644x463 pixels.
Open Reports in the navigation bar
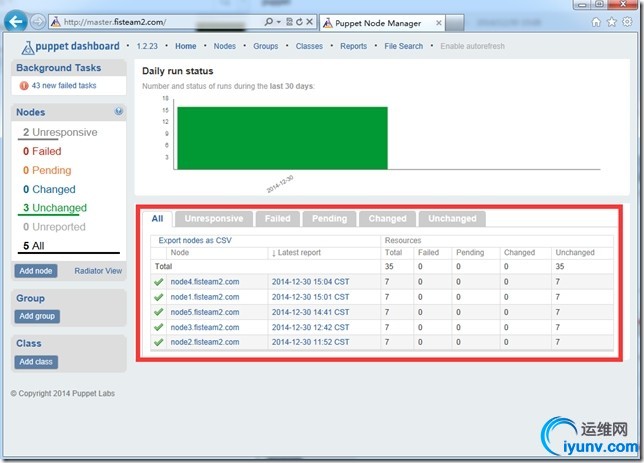point(354,46)
